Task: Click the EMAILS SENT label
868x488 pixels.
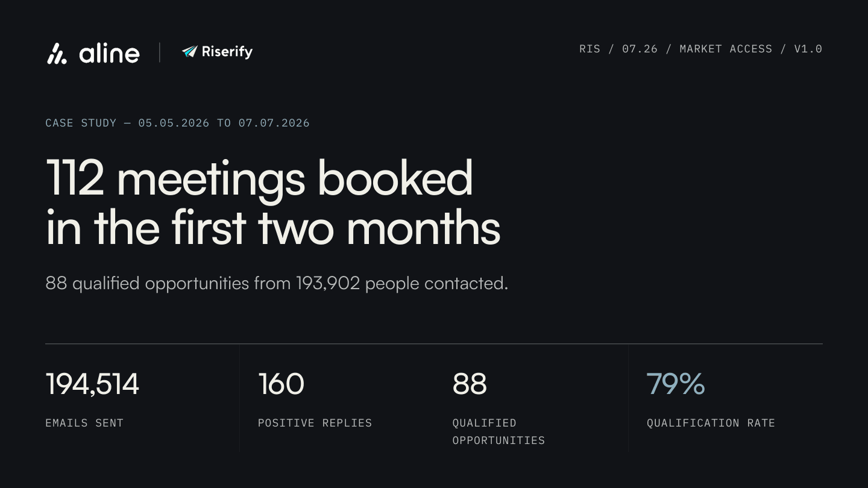Action: [84, 423]
